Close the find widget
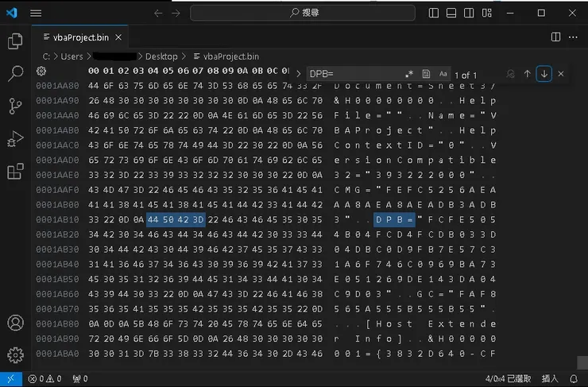This screenshot has width=588, height=387. tap(561, 74)
